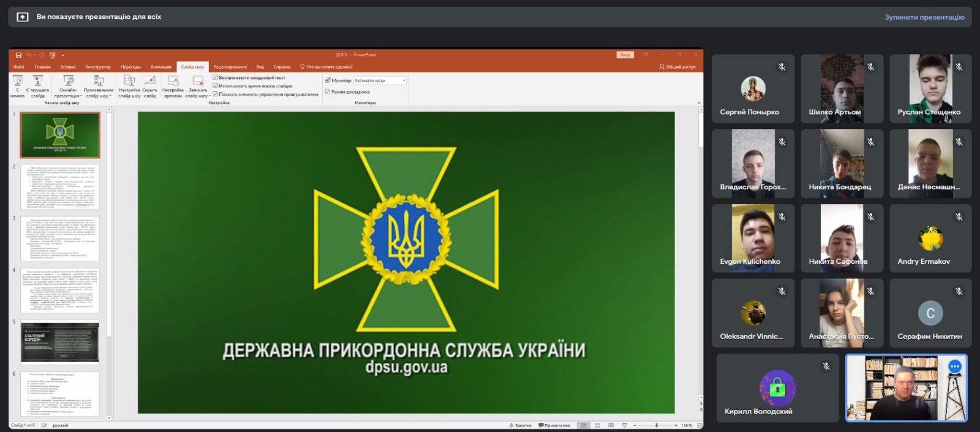Switch to Reading view icon in status bar
Image resolution: width=980 pixels, height=432 pixels.
click(611, 425)
